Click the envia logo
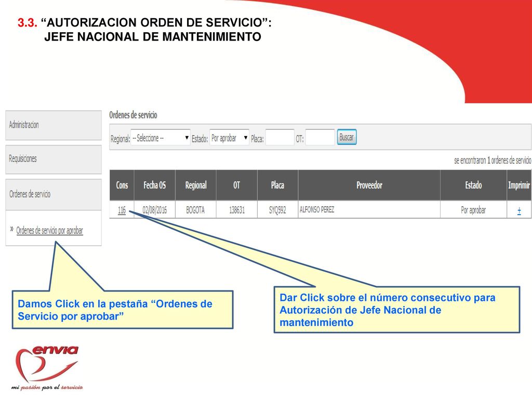532x399 pixels. tap(47, 368)
